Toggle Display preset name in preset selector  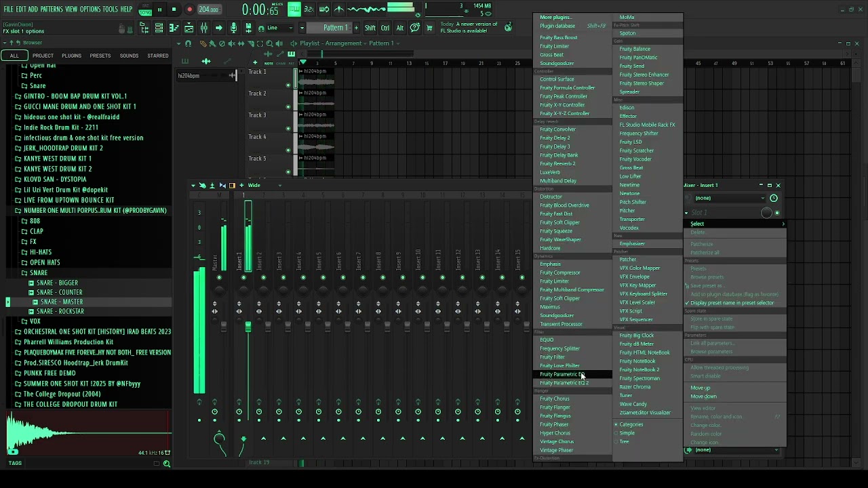pos(731,303)
